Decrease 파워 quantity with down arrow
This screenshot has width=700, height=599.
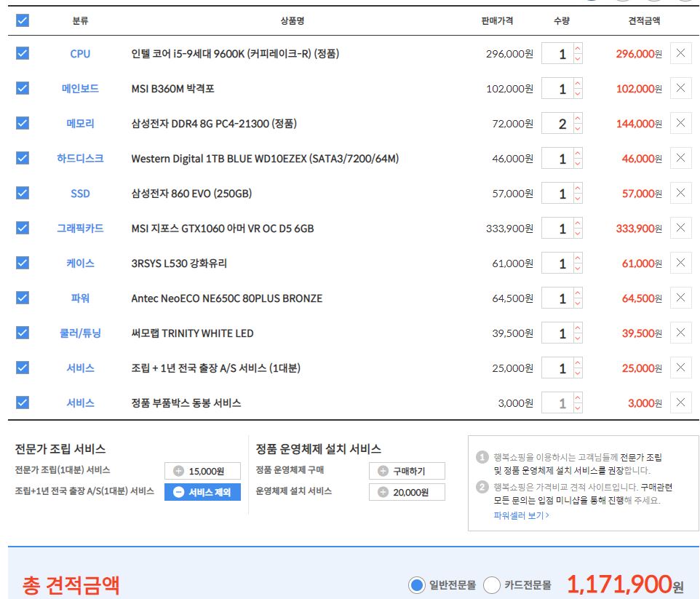coord(578,303)
